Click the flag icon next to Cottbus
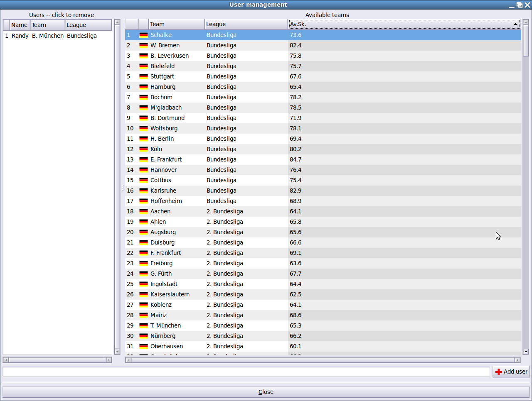Viewport: 532px width, 401px height. pyautogui.click(x=143, y=181)
